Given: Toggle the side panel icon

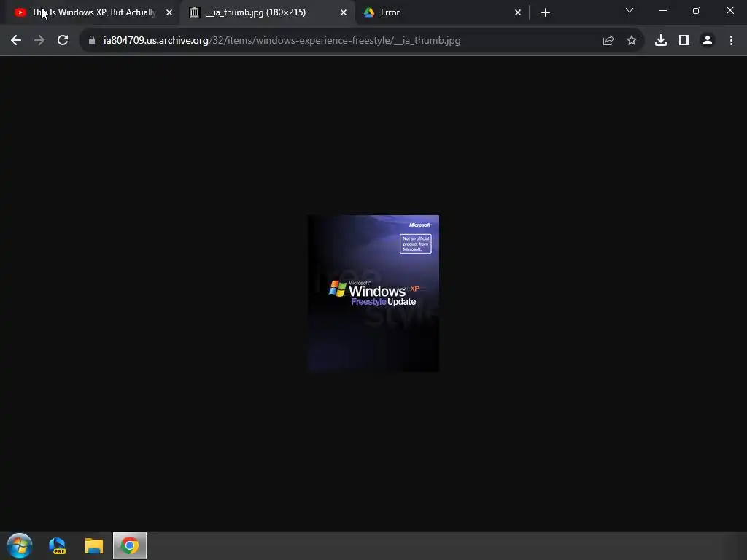Looking at the screenshot, I should 684,41.
